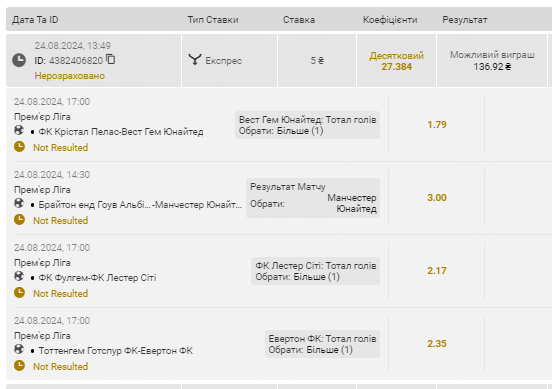
Task: Click football icon for Фулгем match
Action: pyautogui.click(x=19, y=276)
